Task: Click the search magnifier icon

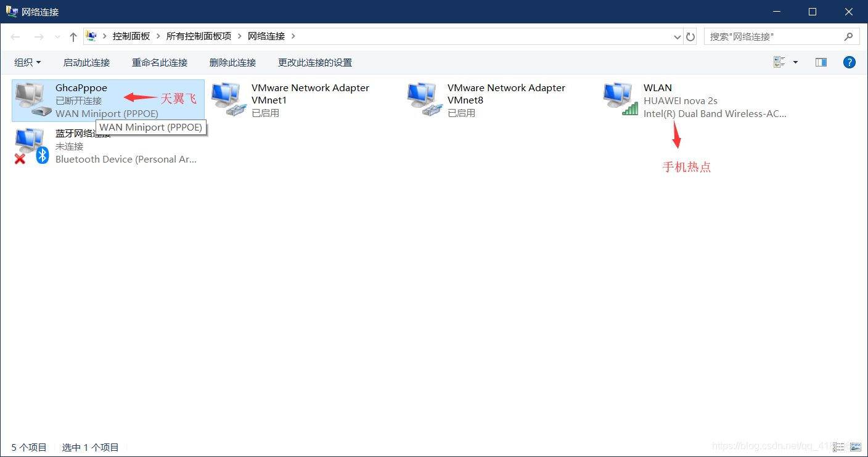Action: pos(848,36)
